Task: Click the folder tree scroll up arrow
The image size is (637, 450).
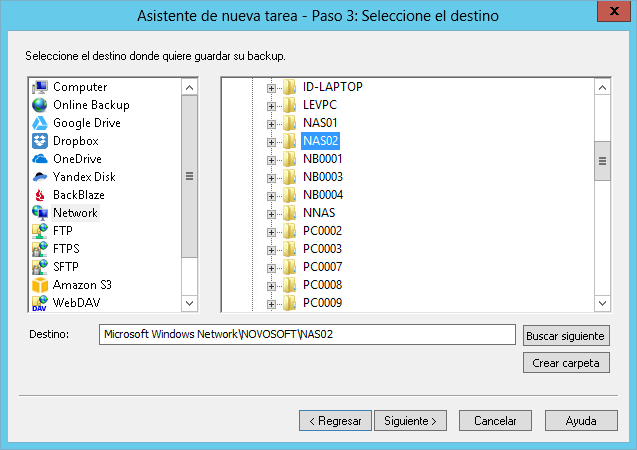Action: 602,87
